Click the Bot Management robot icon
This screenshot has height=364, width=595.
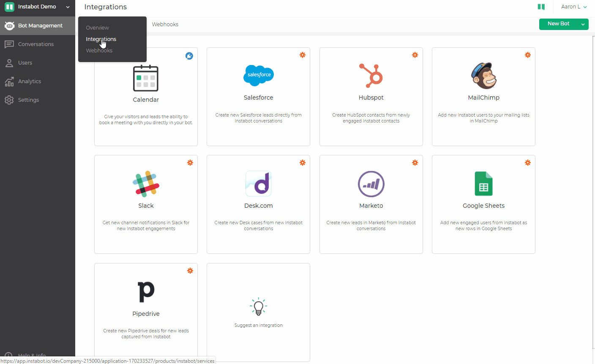point(9,26)
